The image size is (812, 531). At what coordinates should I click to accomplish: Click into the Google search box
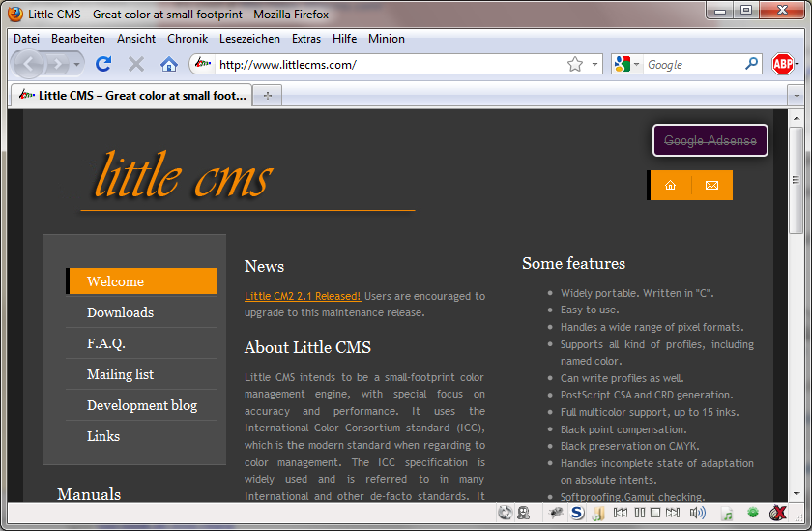pyautogui.click(x=693, y=64)
